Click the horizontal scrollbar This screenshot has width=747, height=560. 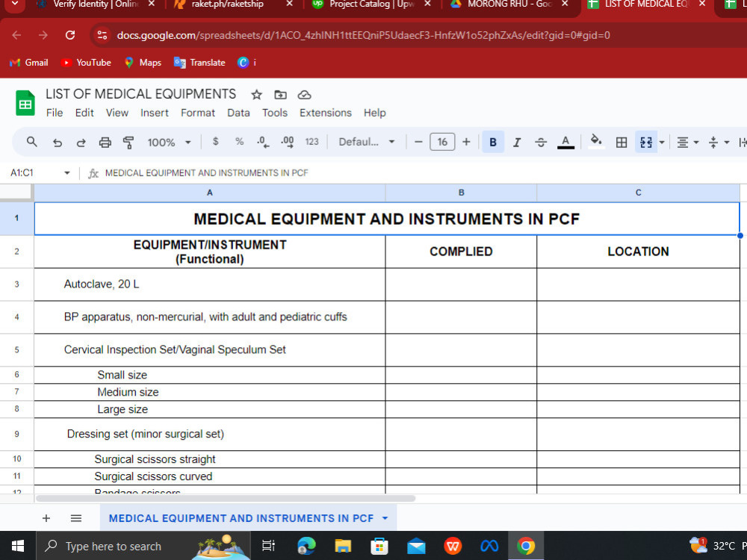coord(226,499)
